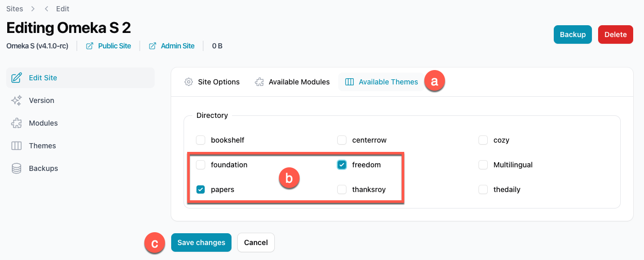Open the Available Modules tab
The image size is (644, 260).
pos(292,82)
